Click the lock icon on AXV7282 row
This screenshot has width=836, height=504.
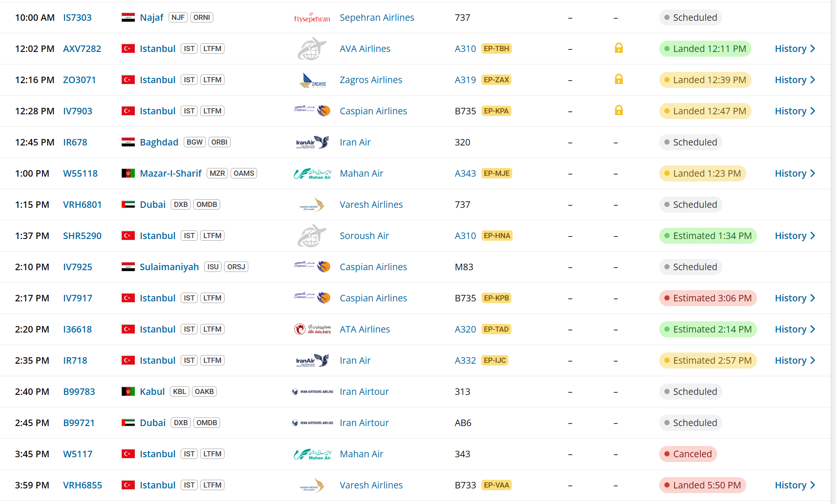click(618, 48)
